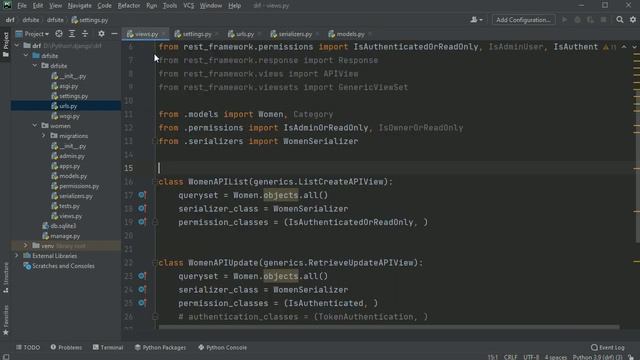Viewport: 640px width, 360px height.
Task: Click override gutter icon on line 25
Action: (x=142, y=303)
